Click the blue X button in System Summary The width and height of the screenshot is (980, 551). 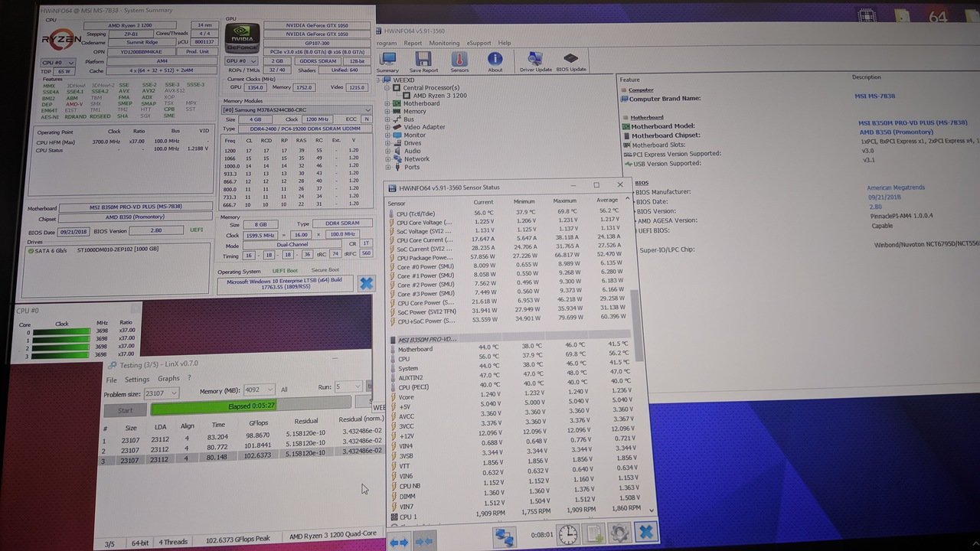pos(366,282)
